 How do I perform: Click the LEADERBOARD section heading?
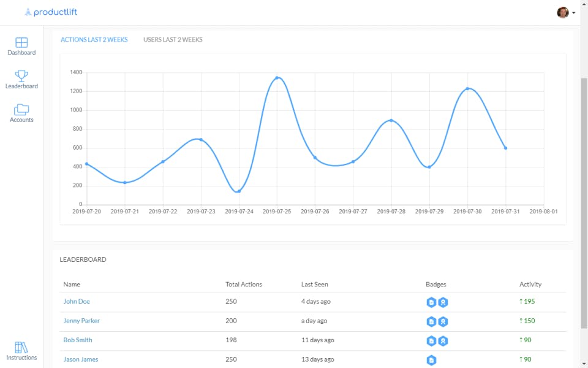click(83, 259)
